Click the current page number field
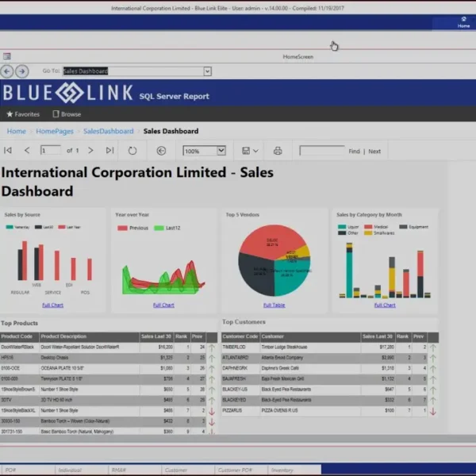The image size is (476, 476). (50, 151)
